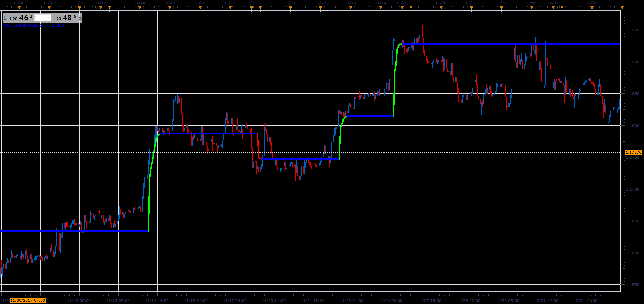Open the trade amount dropdown between prices
The height and width of the screenshot is (304, 644).
[x=43, y=18]
